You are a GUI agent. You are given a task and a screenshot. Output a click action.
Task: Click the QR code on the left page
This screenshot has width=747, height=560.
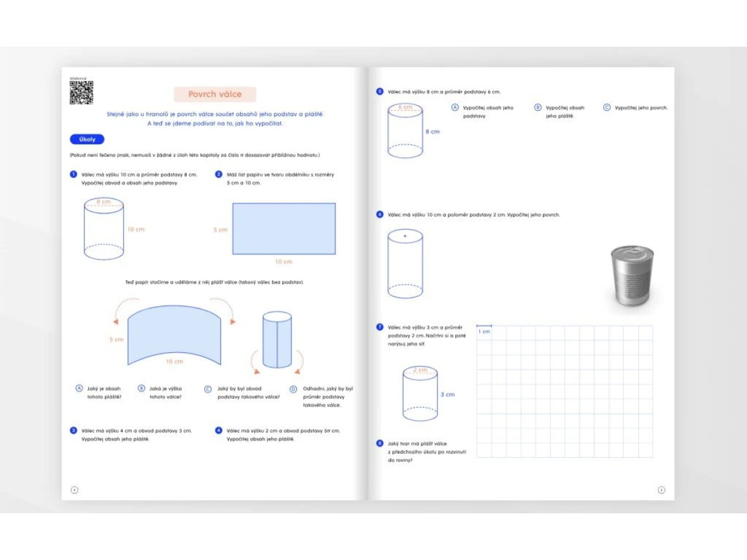point(82,93)
